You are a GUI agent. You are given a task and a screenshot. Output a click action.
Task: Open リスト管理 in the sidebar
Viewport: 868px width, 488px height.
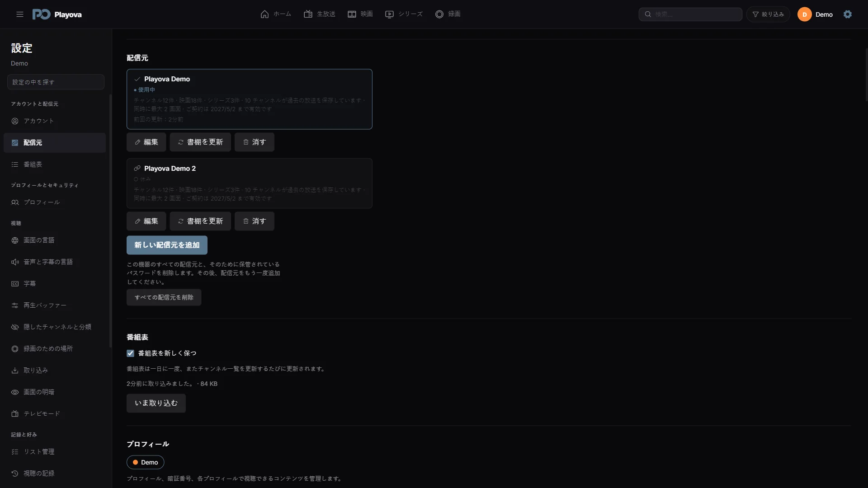[55, 452]
